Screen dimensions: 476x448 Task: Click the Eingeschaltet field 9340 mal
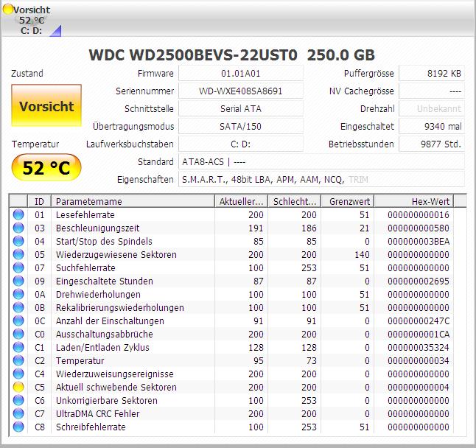(432, 126)
